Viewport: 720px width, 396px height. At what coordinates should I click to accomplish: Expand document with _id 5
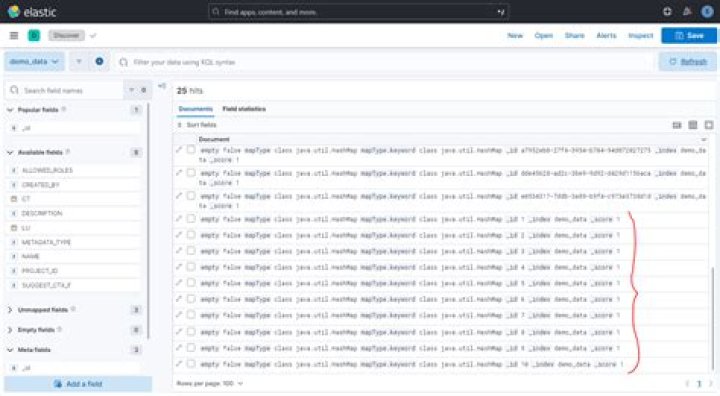pyautogui.click(x=179, y=283)
